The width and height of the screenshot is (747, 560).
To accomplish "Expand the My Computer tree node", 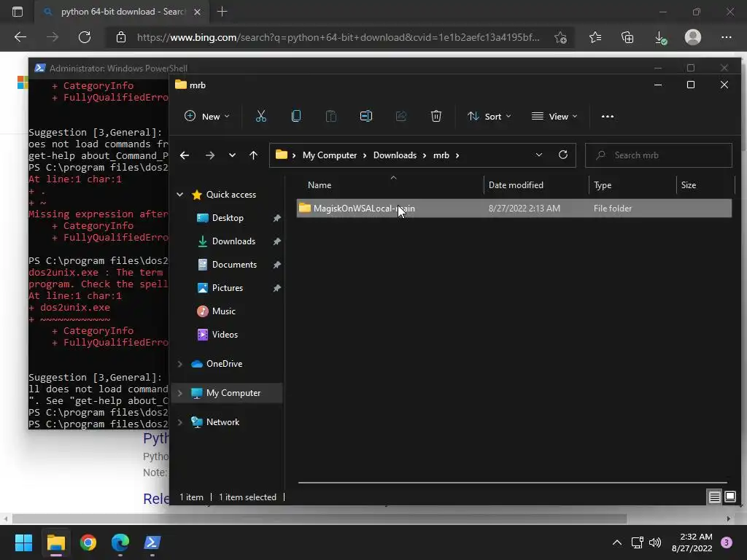I will [180, 393].
